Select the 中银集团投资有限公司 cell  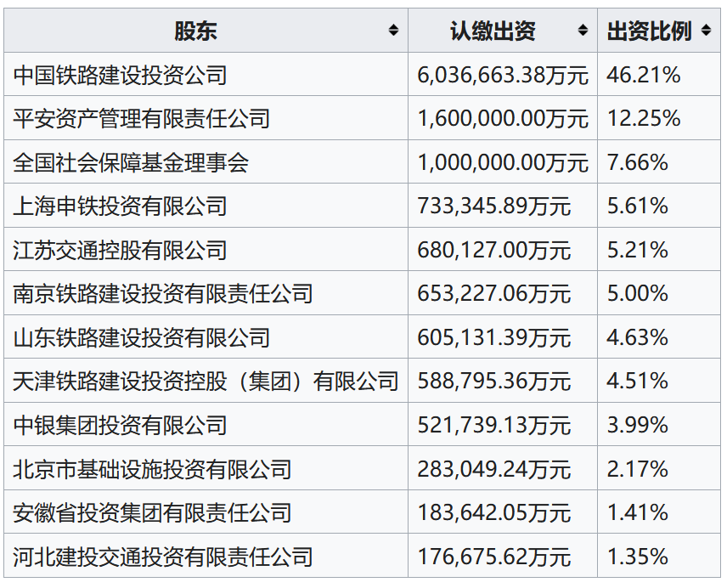(206, 424)
